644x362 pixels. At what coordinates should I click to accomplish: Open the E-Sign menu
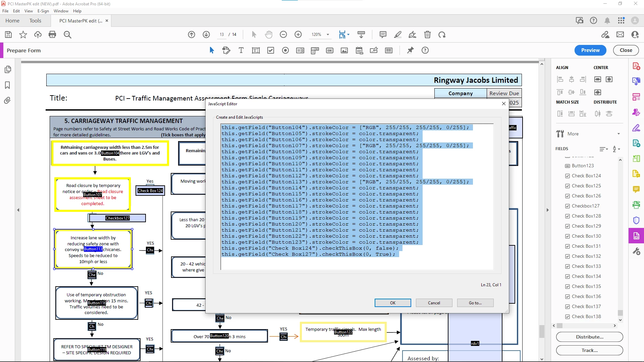(x=43, y=11)
